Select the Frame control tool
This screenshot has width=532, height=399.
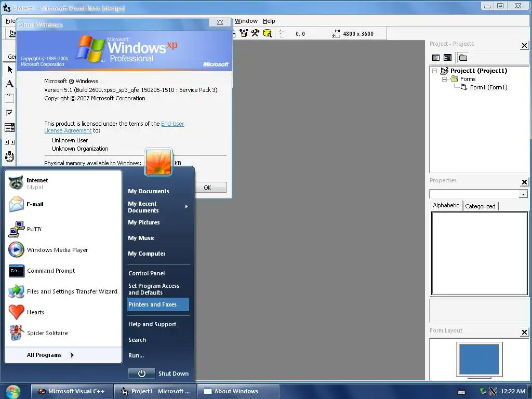tap(9, 98)
